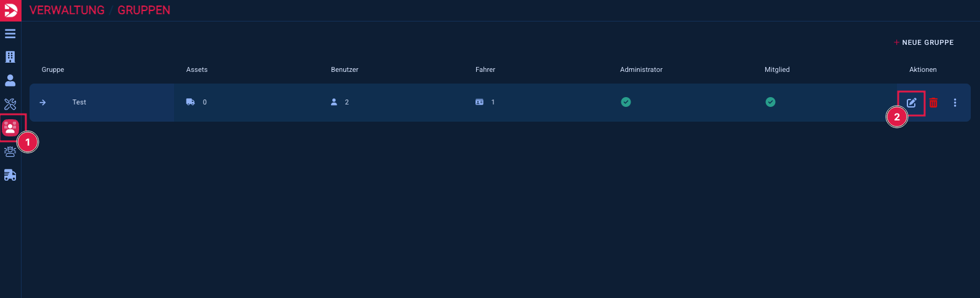Click the Administrator green checkmark
This screenshot has height=298, width=980.
point(626,102)
